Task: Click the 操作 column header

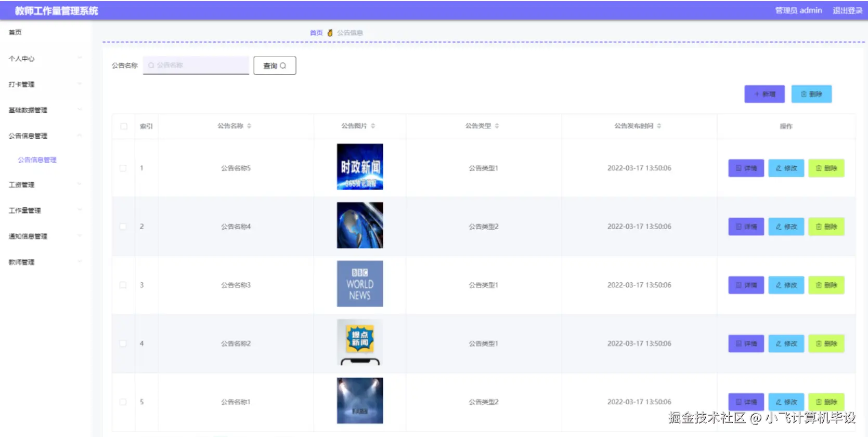Action: pos(786,126)
